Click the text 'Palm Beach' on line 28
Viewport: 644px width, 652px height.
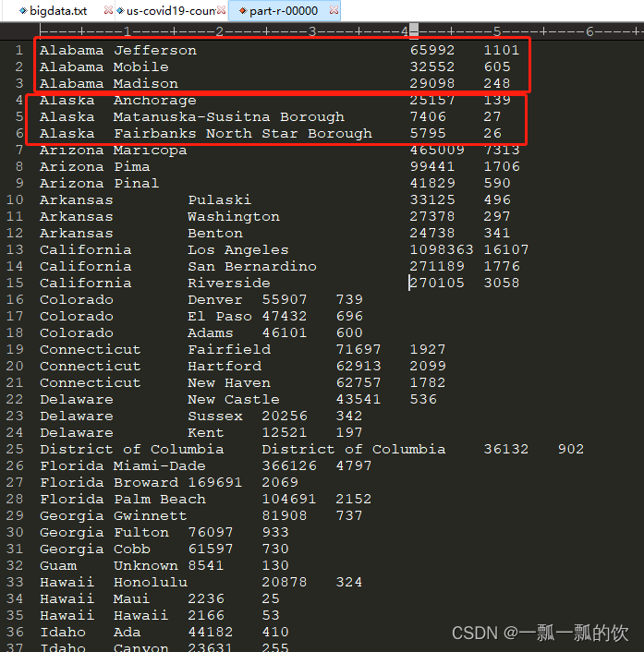[160, 500]
